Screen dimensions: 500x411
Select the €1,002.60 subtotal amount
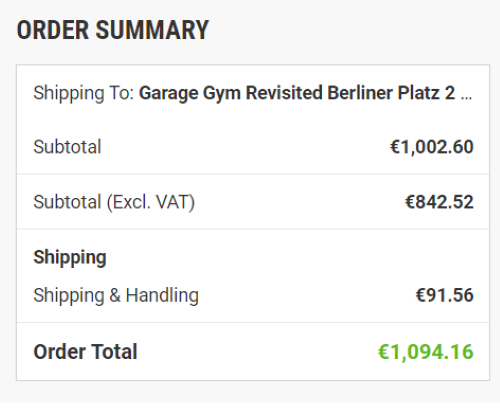click(432, 147)
